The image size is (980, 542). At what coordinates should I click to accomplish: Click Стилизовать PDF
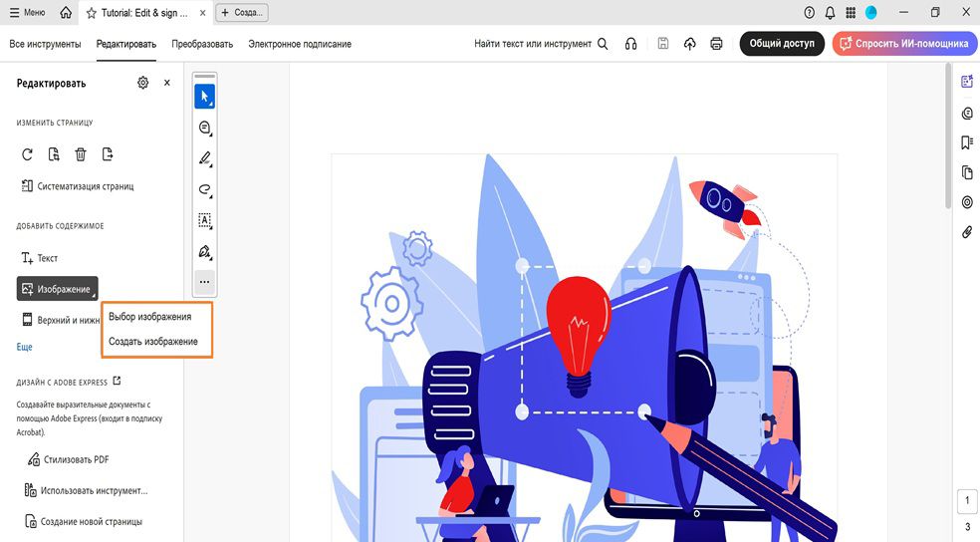coord(68,459)
